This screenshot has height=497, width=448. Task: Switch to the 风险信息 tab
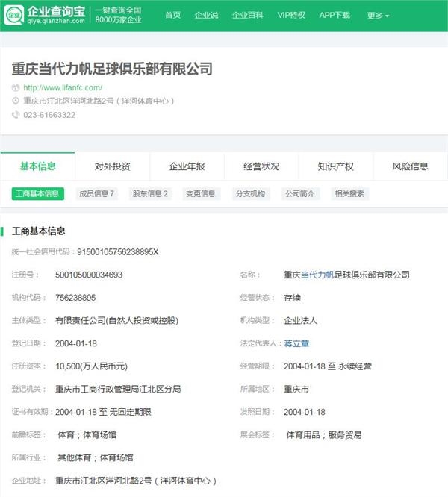coord(410,166)
